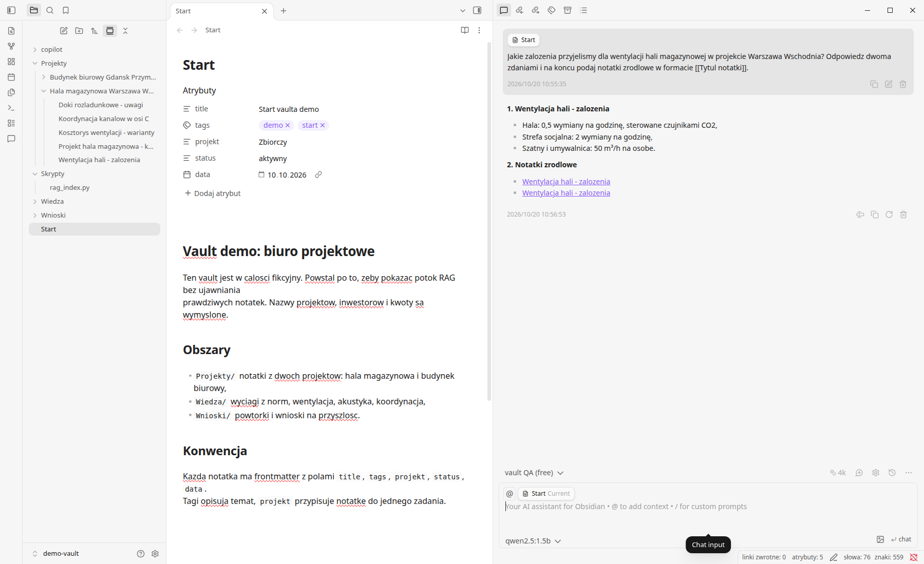Open canvas ribbon icon

(x=11, y=62)
